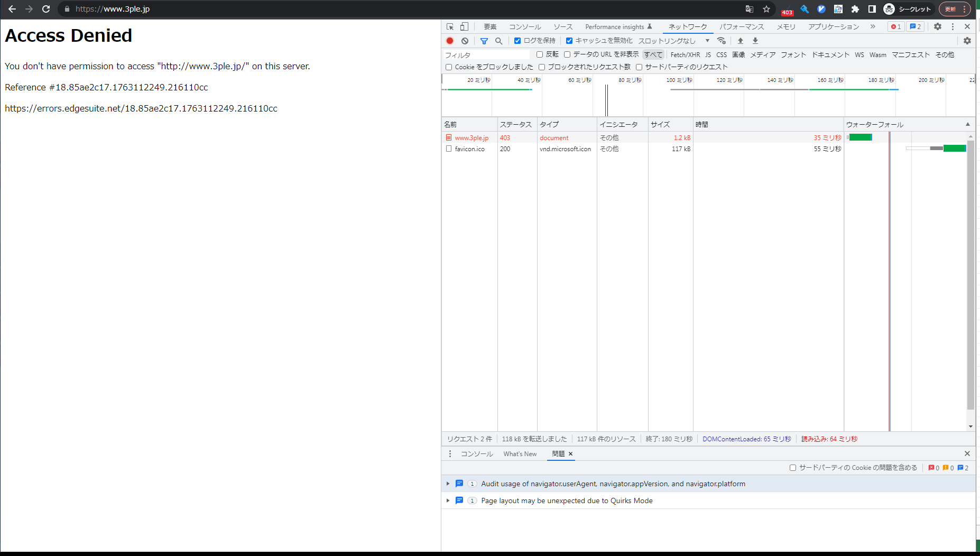This screenshot has width=980, height=556.
Task: Expand the navigator.userAgent audit issue
Action: click(448, 484)
